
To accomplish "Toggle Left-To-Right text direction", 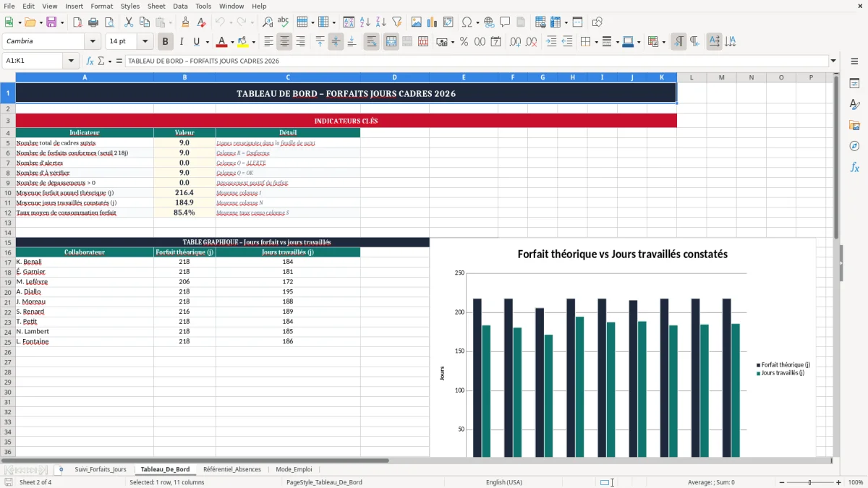I will (678, 42).
